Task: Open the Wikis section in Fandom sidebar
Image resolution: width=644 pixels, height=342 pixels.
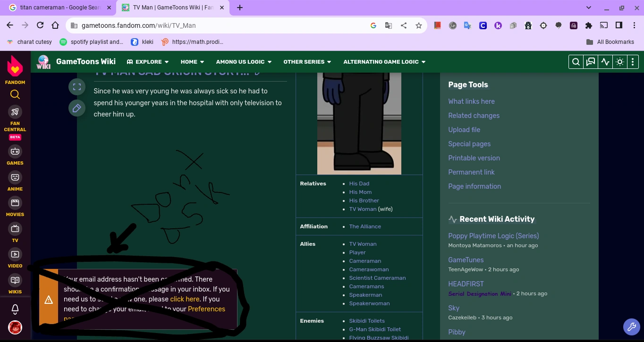Action: 15,284
